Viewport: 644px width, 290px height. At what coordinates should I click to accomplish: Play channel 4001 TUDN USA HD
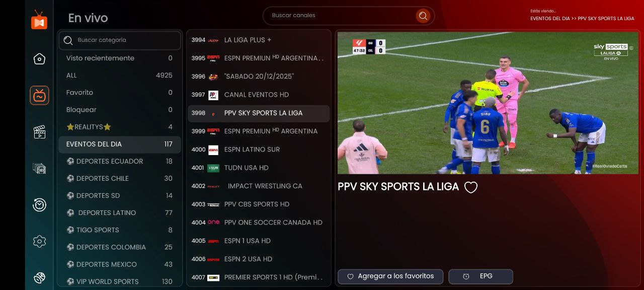point(259,168)
